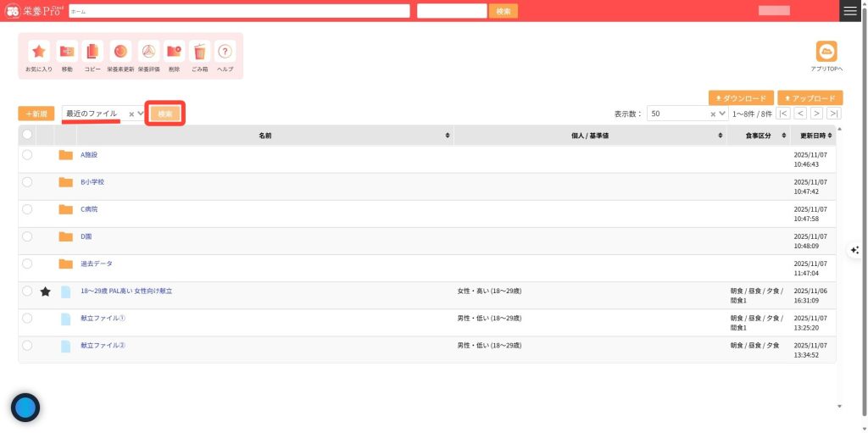Open the hamburger menu in the top bar
This screenshot has width=868, height=433.
pos(850,11)
